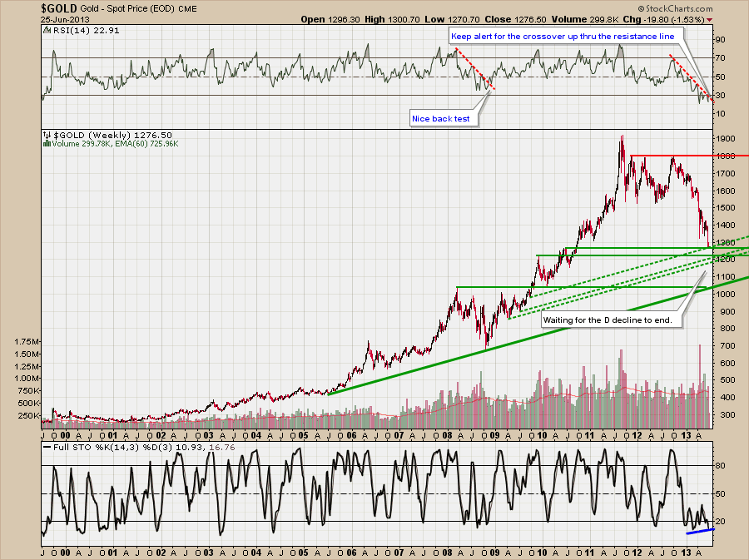This screenshot has width=749, height=560.
Task: Click the Volume EMA(60) legend text
Action: [111, 144]
